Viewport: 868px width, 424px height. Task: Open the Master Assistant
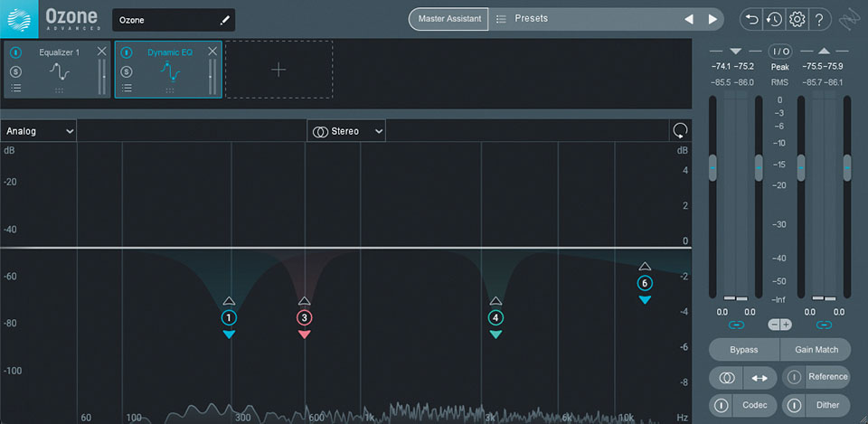pyautogui.click(x=448, y=19)
